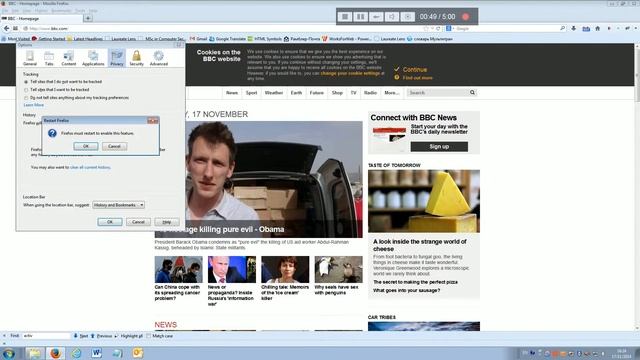Click Sign up for BBC newsletter
Viewport: 640px width, 360px height.
pos(439,147)
